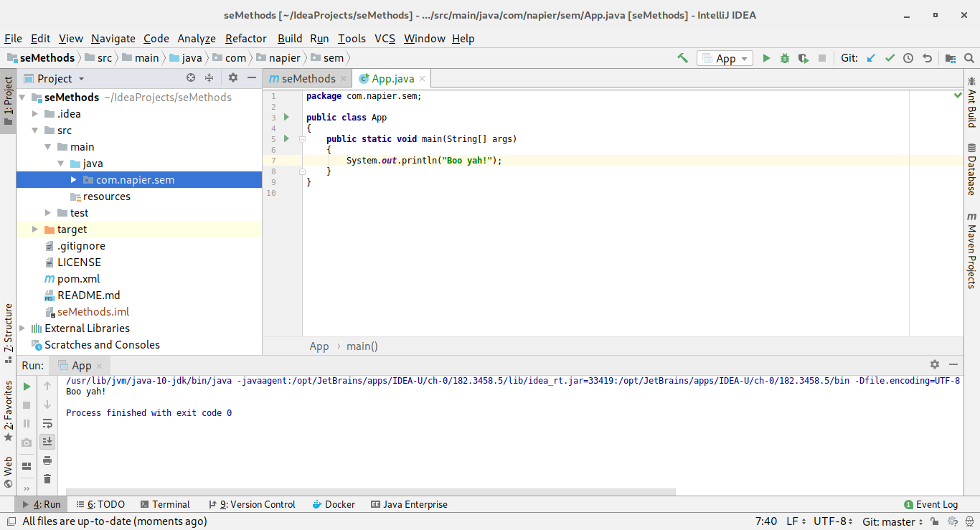Toggle the Database tool window
Image resolution: width=980 pixels, height=530 pixels.
tap(971, 170)
